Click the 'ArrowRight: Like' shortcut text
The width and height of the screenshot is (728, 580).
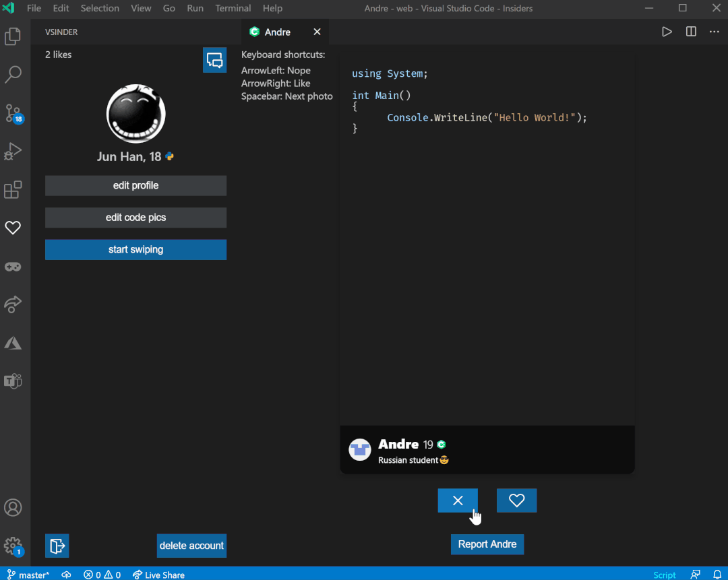click(x=276, y=84)
